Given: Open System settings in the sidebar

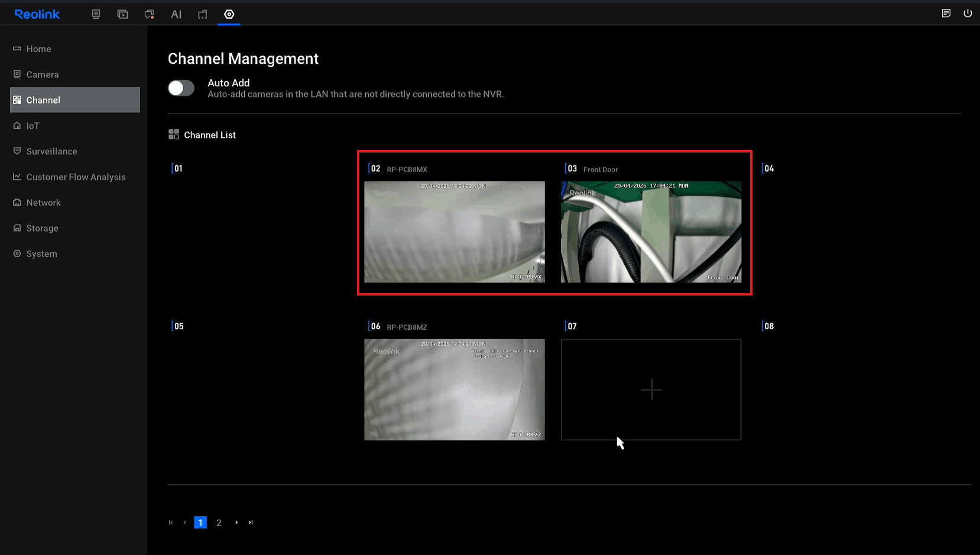Looking at the screenshot, I should (x=75, y=254).
